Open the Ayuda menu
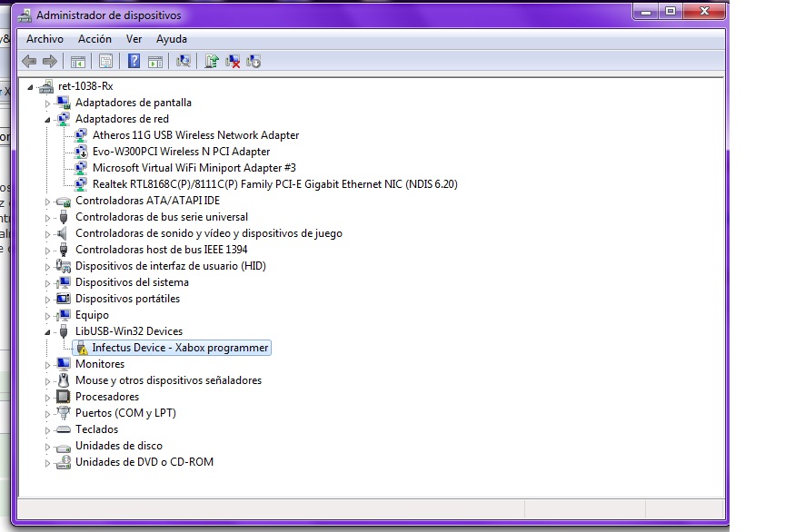This screenshot has width=785, height=532. [171, 39]
